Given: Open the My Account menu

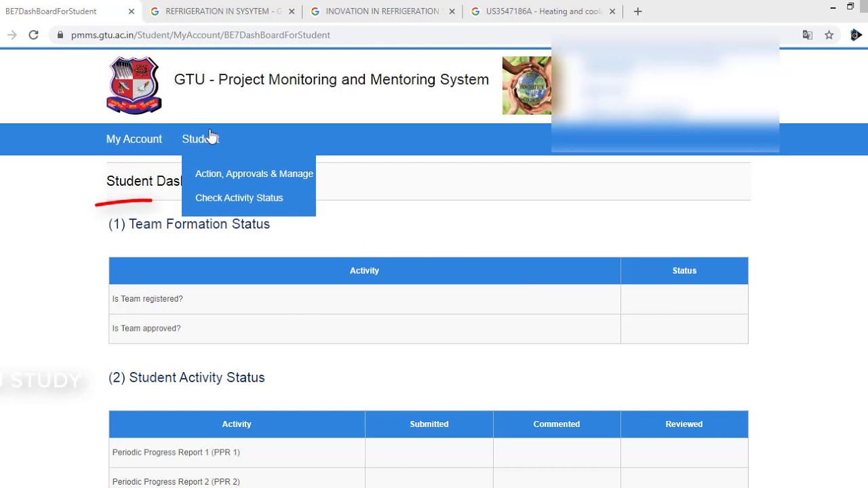Looking at the screenshot, I should [134, 139].
